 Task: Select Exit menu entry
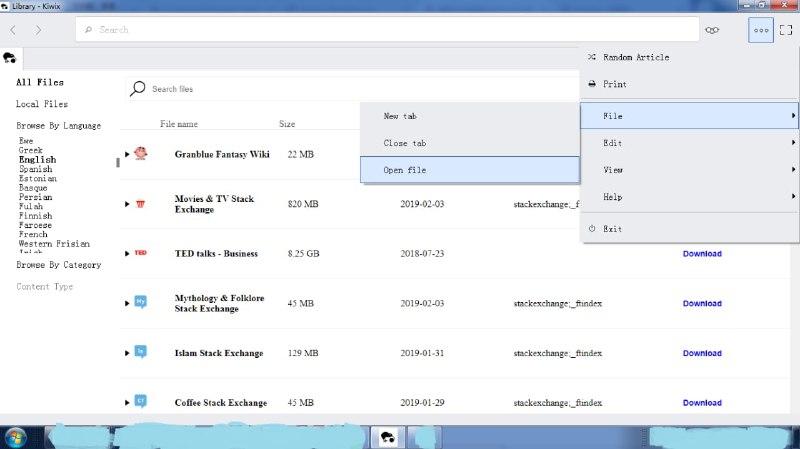[x=689, y=229]
